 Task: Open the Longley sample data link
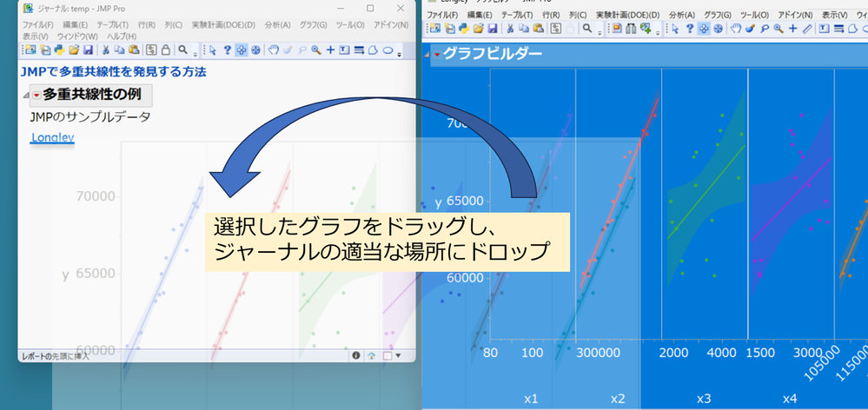pos(53,138)
